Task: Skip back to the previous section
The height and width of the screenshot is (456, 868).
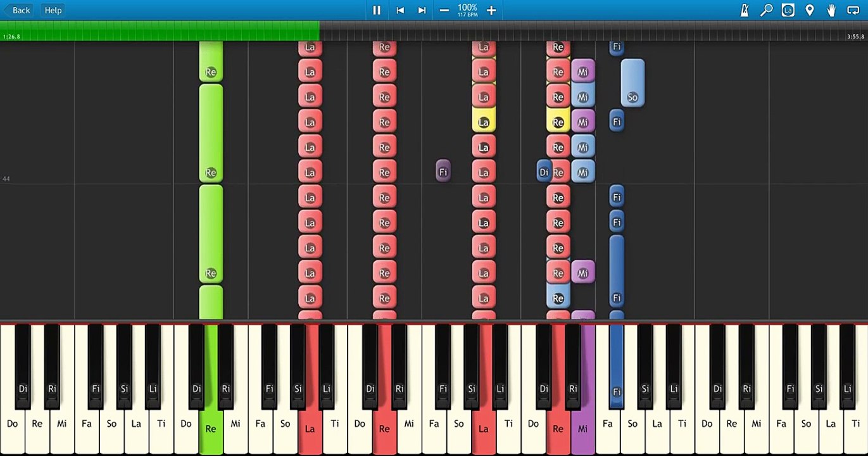Action: (400, 10)
